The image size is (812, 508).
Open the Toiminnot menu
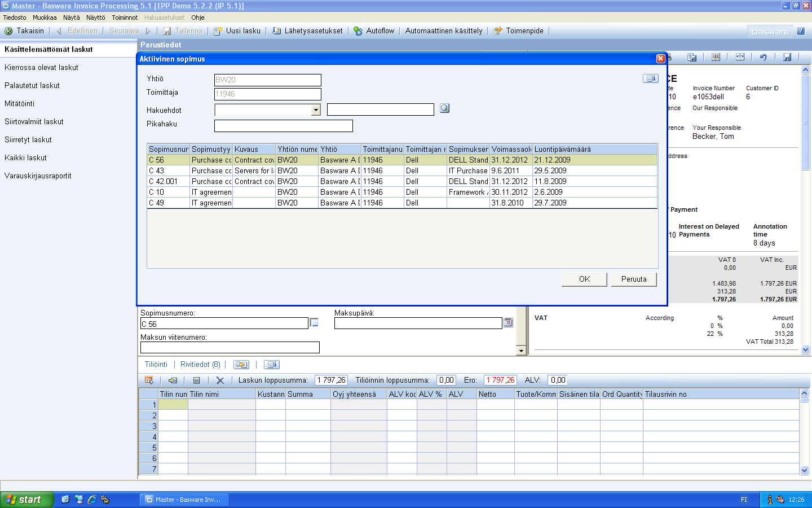tap(125, 17)
